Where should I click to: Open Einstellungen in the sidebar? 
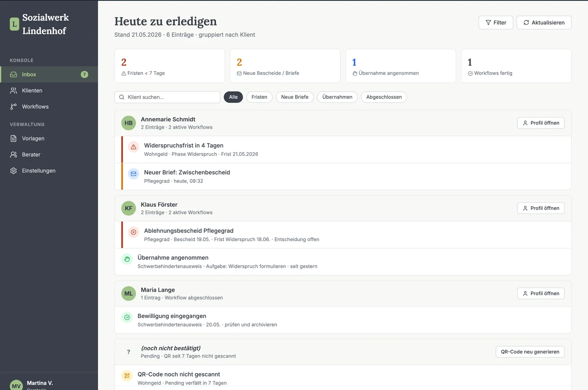tap(49, 171)
